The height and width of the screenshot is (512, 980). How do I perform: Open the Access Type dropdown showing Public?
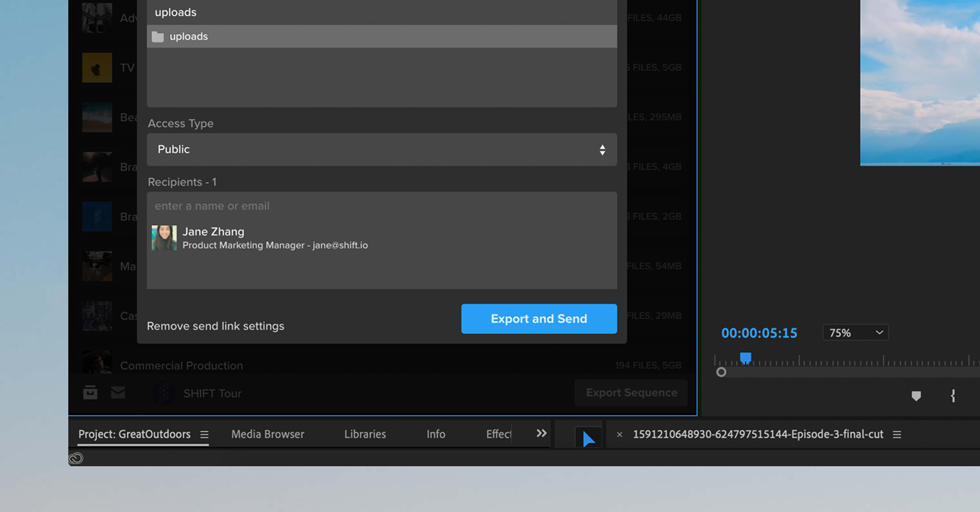tap(381, 149)
